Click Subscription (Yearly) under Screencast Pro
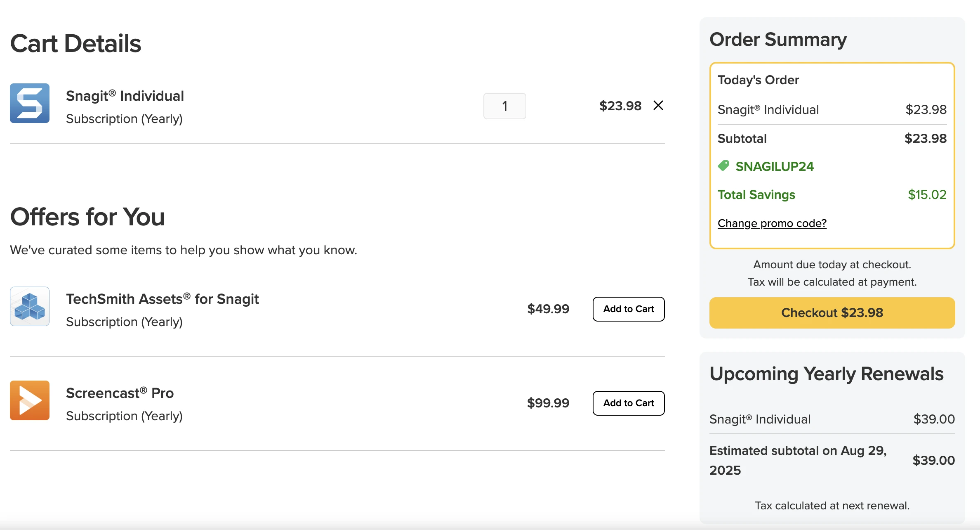 coord(124,416)
